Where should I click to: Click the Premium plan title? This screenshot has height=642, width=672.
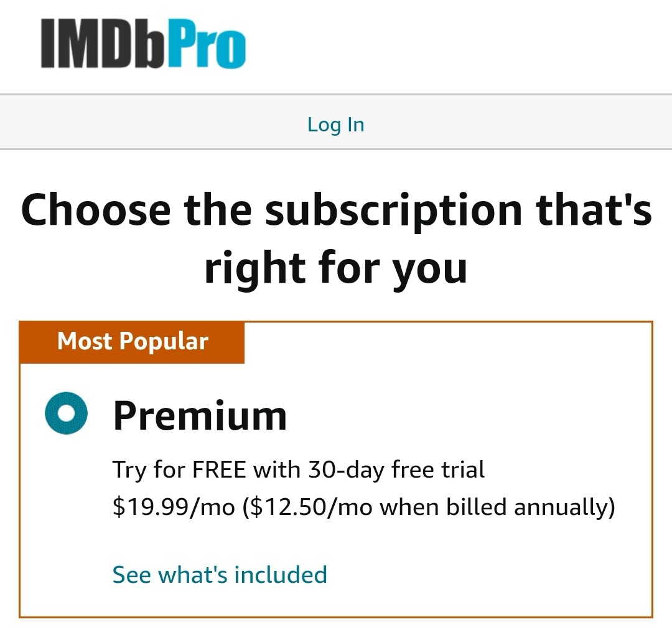pyautogui.click(x=200, y=415)
